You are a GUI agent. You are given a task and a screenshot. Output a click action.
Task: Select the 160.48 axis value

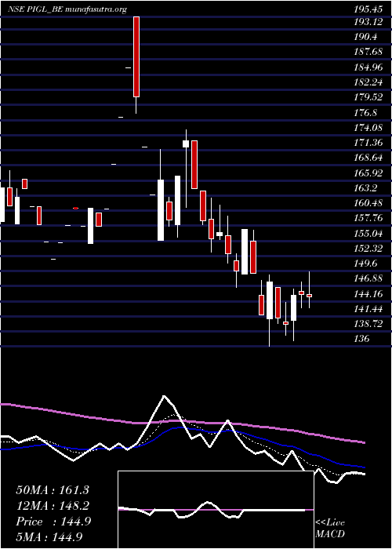(369, 203)
